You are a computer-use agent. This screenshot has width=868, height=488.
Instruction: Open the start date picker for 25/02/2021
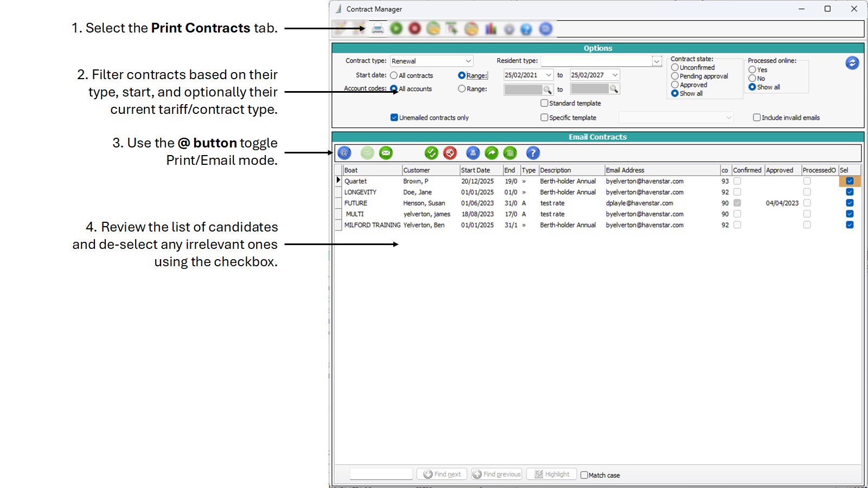pos(548,75)
